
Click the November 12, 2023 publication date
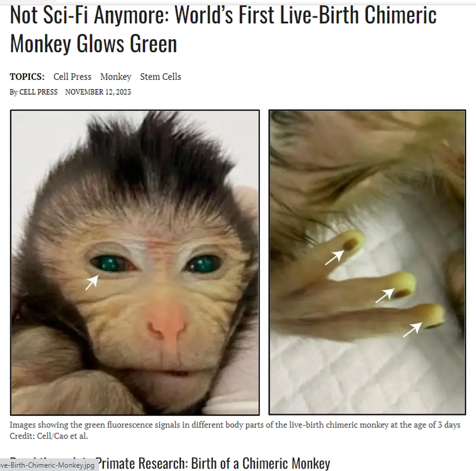point(98,92)
